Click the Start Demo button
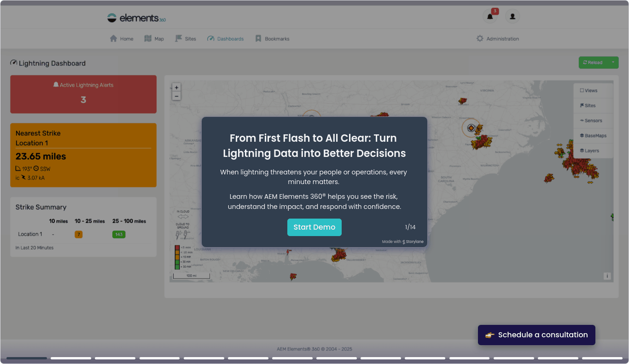The width and height of the screenshot is (629, 364). pyautogui.click(x=314, y=227)
